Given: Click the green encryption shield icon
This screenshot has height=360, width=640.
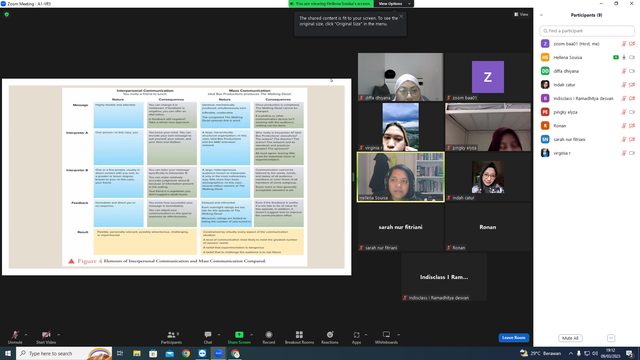Looking at the screenshot, I should pyautogui.click(x=7, y=14).
